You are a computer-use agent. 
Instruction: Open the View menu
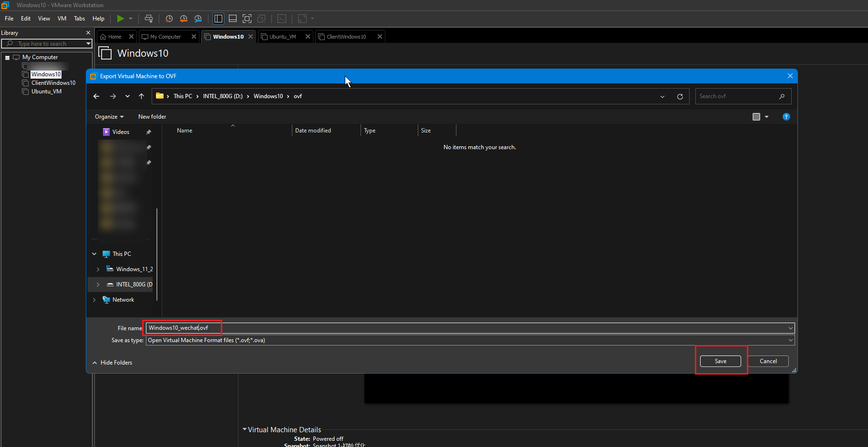(x=44, y=19)
